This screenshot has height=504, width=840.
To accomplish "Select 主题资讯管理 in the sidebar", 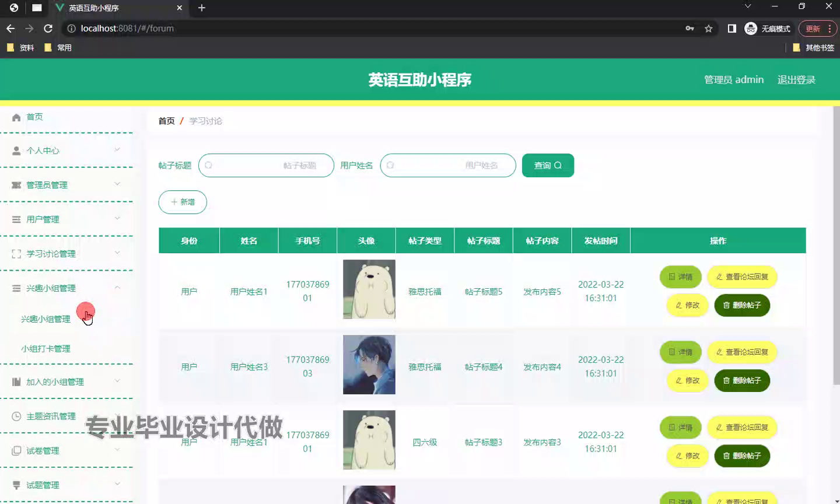I will coord(51,416).
